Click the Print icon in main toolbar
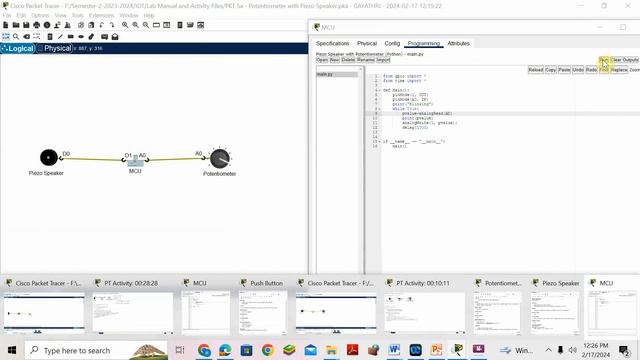Viewport: 640px width, 360px height. pyautogui.click(x=37, y=25)
